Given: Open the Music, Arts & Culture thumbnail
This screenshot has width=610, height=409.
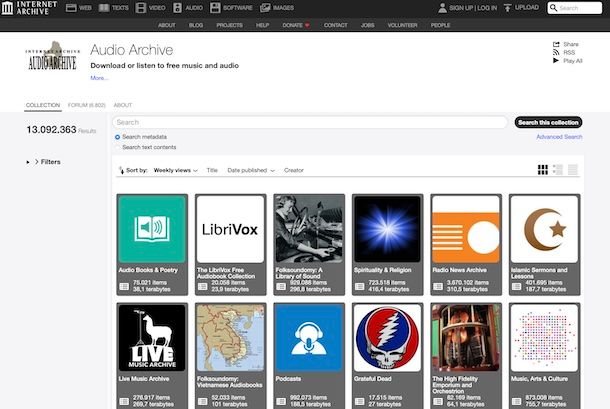Looking at the screenshot, I should [544, 338].
